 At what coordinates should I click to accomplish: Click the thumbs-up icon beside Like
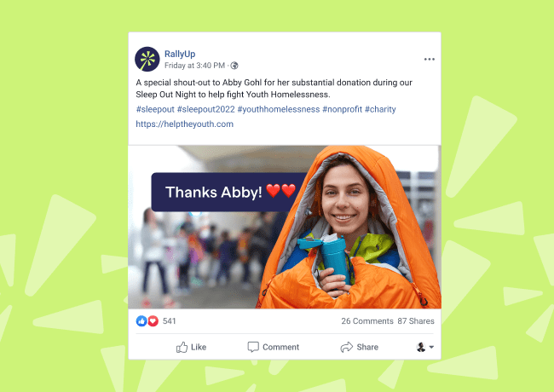point(182,347)
